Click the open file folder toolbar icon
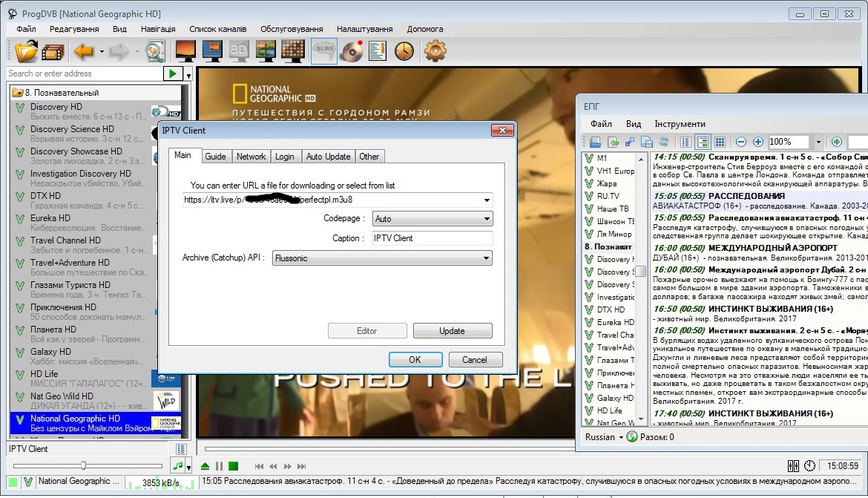Screen dimensions: 868x498 click(26, 51)
